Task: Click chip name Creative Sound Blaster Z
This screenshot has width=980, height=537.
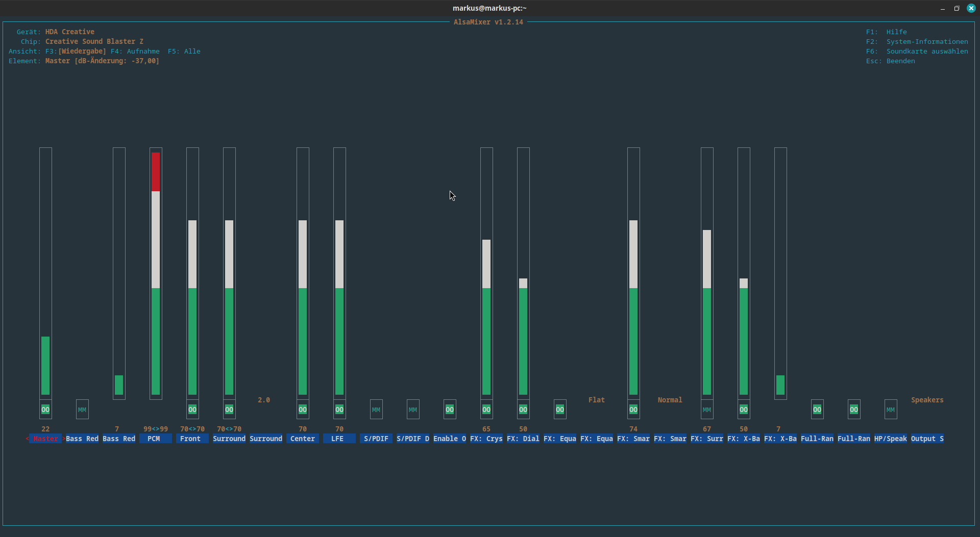Action: [94, 41]
